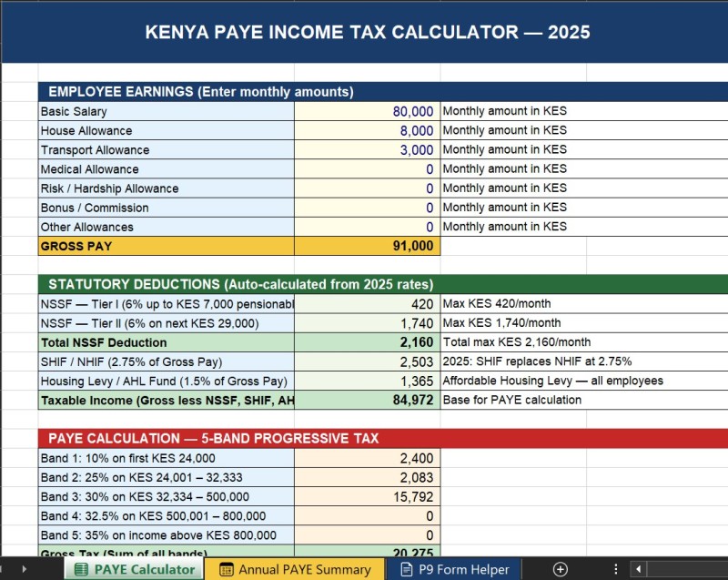Image resolution: width=728 pixels, height=580 pixels.
Task: Click the NSSF Tier I value 420
Action: [x=368, y=304]
